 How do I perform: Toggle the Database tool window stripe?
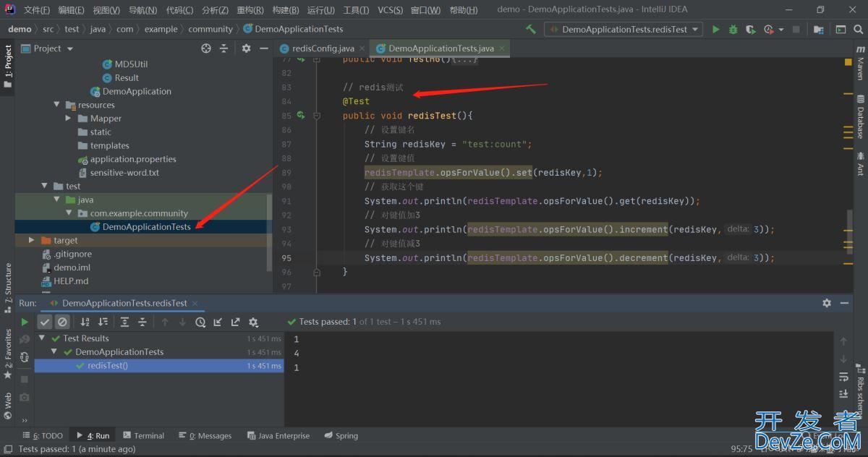click(x=861, y=117)
